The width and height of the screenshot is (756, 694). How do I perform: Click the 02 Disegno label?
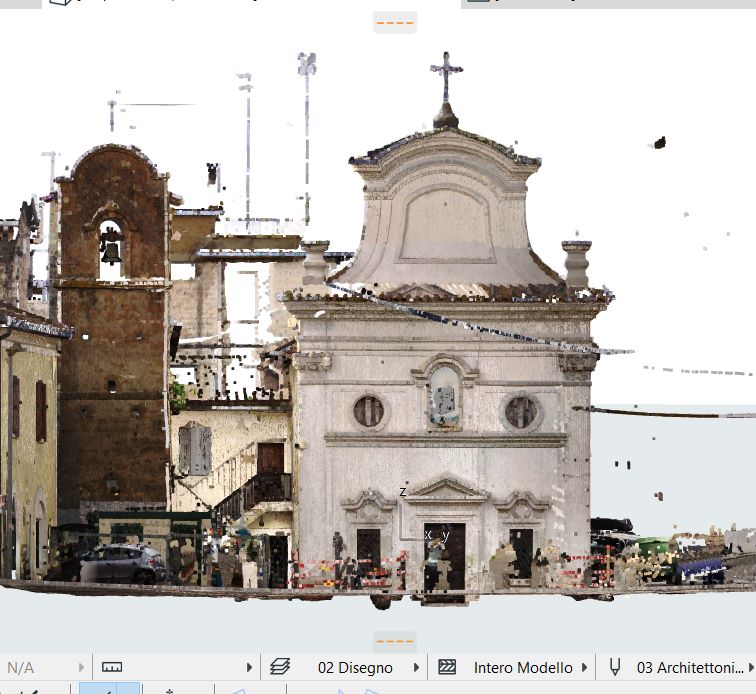(355, 667)
